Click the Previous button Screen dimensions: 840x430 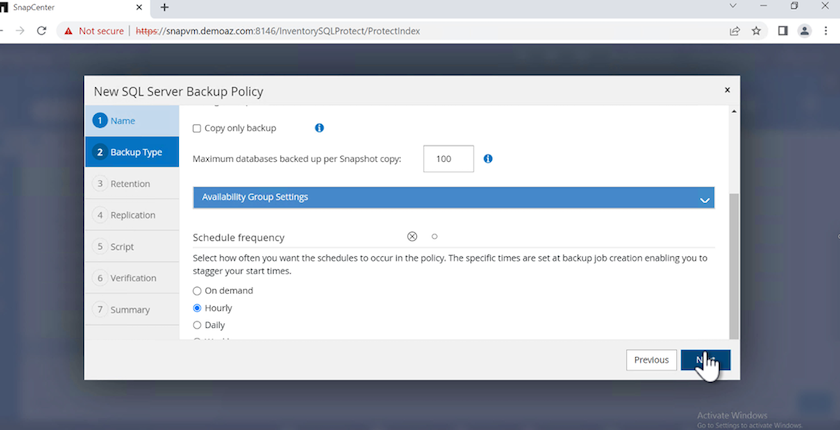tap(650, 360)
